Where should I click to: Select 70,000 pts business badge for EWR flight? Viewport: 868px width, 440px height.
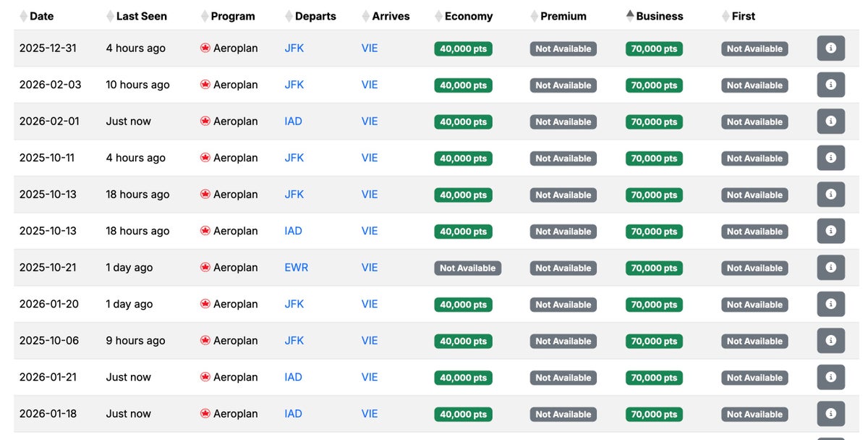pyautogui.click(x=654, y=268)
